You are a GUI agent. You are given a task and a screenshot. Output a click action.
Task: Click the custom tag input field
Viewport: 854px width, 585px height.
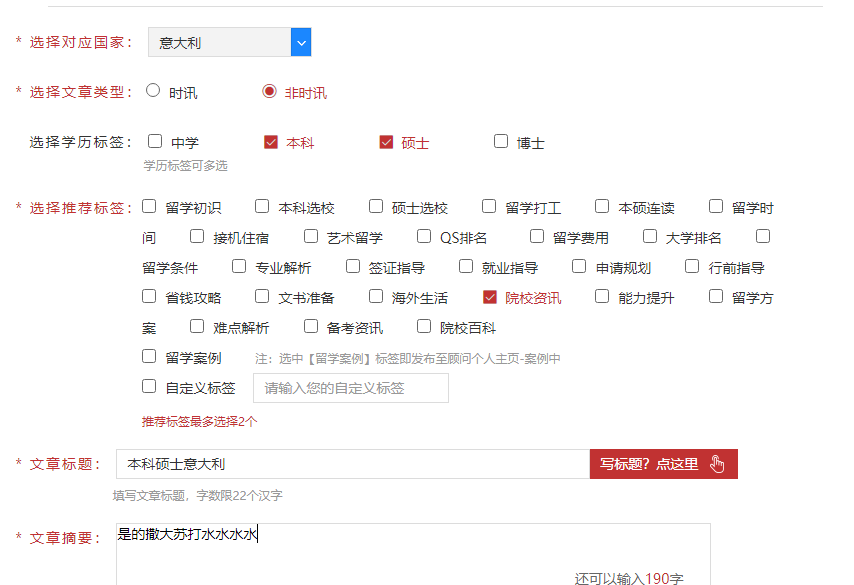[351, 388]
